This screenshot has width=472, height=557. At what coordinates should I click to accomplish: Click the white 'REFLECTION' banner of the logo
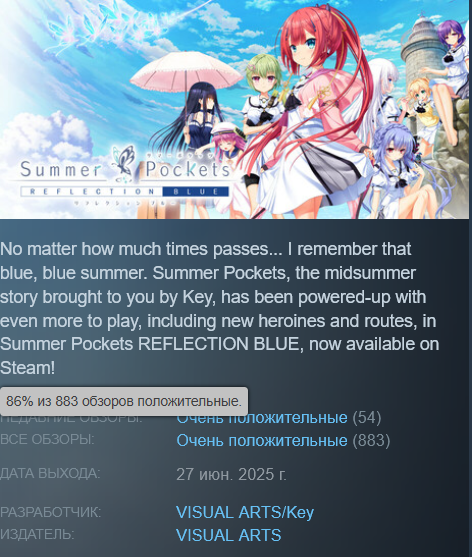(x=92, y=192)
